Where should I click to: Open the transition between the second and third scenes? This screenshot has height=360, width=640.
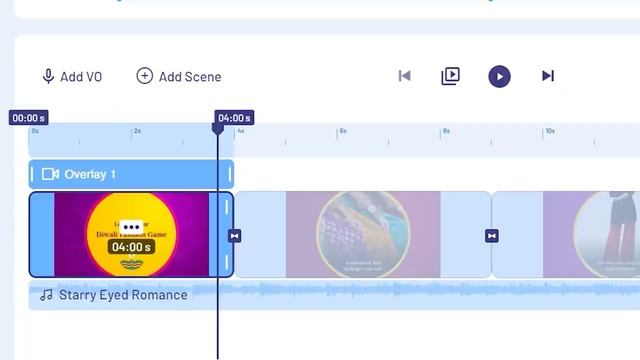point(491,236)
